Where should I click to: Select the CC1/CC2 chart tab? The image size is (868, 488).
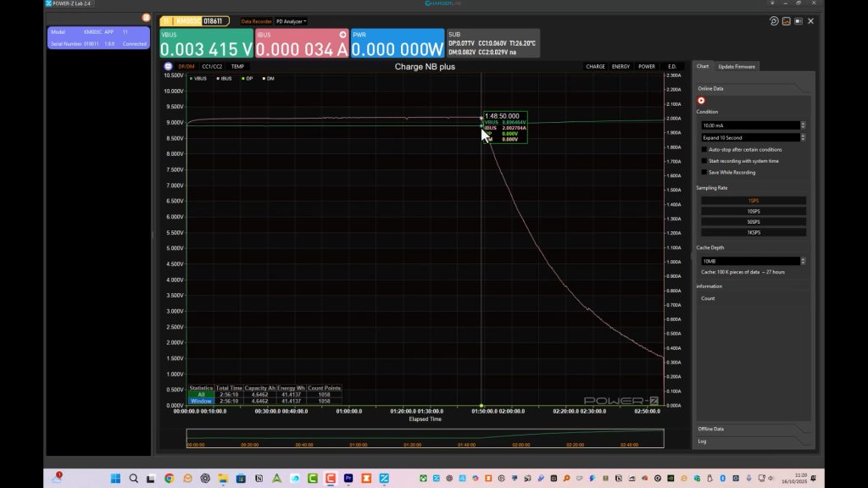212,66
